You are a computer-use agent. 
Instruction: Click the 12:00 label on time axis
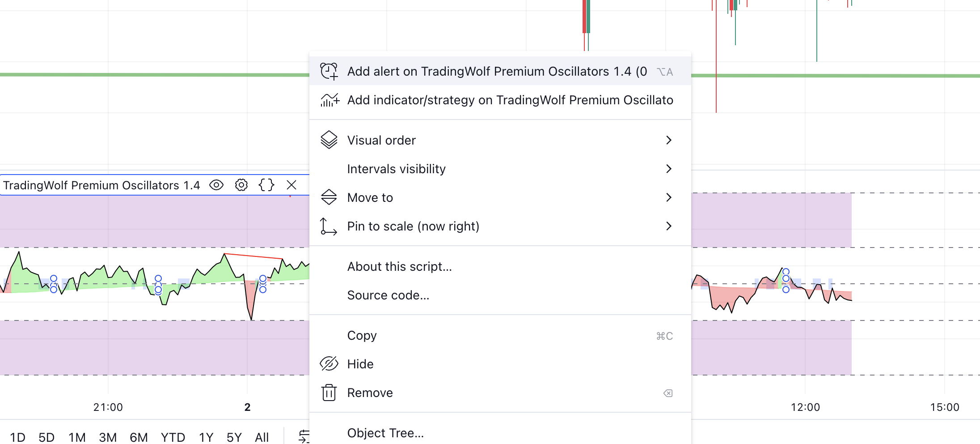point(805,407)
